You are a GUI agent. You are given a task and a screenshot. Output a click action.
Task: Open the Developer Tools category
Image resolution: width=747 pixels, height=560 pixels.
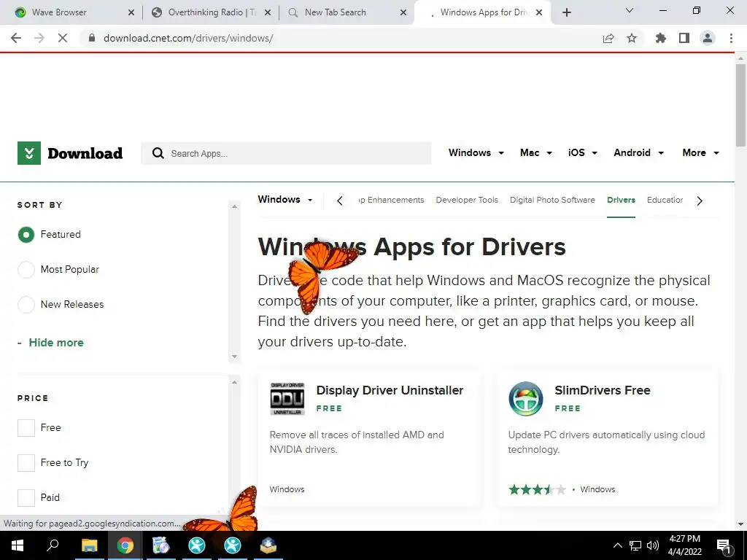pos(467,200)
